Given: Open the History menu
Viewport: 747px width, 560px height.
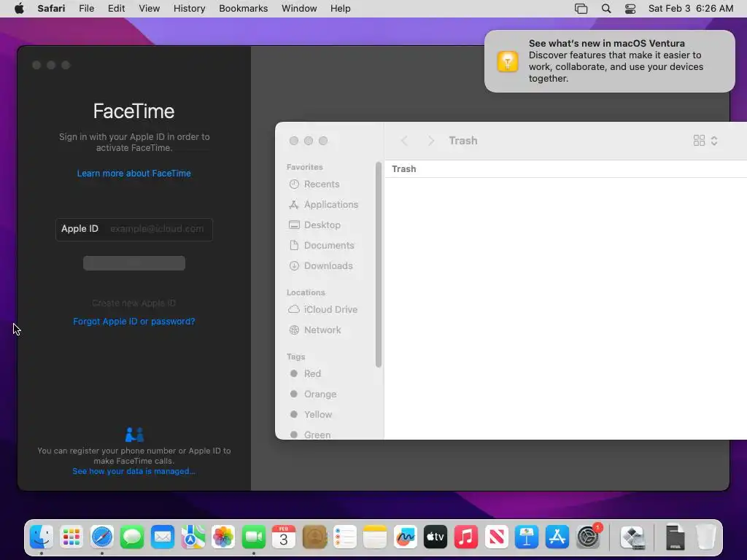Looking at the screenshot, I should point(189,9).
